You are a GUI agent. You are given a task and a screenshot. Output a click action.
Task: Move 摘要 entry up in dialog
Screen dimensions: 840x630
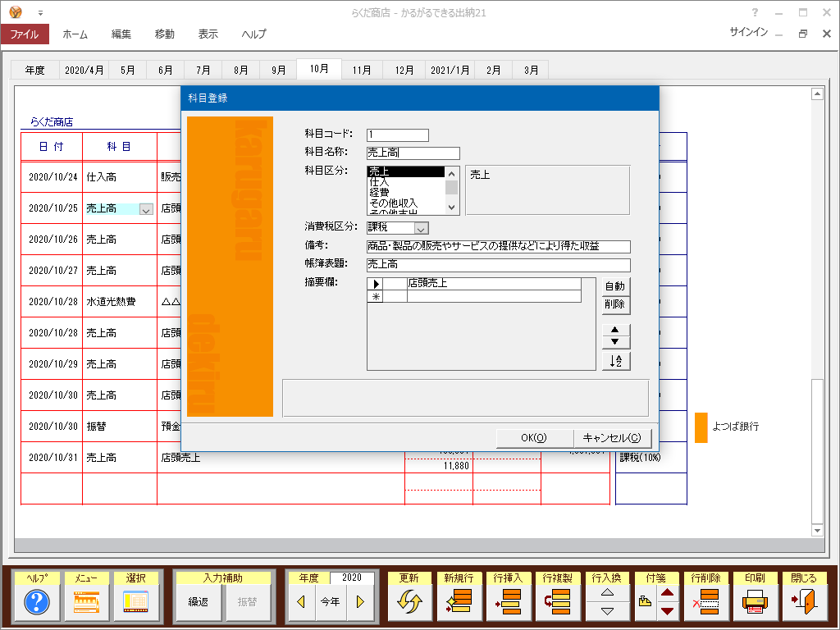tap(615, 330)
